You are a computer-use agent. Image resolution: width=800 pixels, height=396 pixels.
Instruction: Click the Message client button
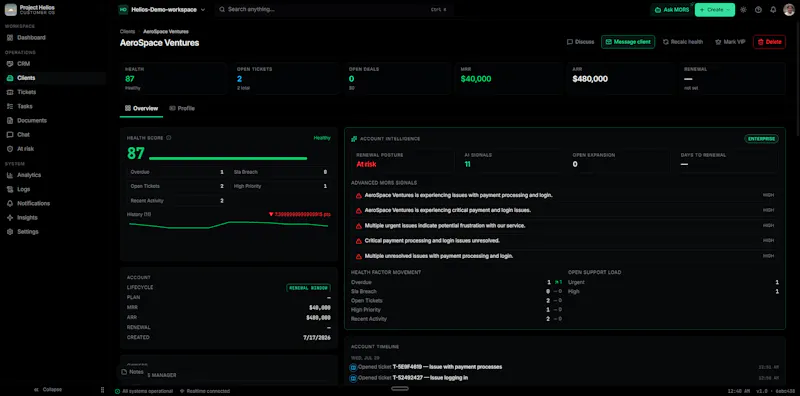tap(628, 42)
